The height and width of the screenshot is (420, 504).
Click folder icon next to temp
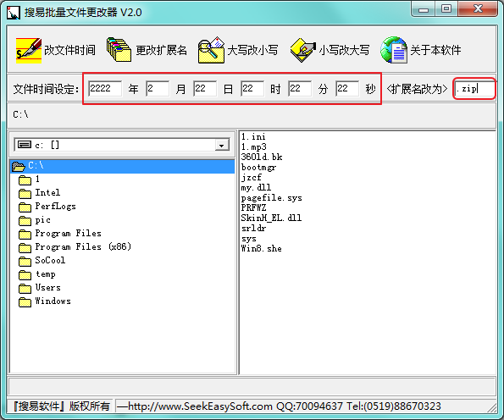pos(25,275)
